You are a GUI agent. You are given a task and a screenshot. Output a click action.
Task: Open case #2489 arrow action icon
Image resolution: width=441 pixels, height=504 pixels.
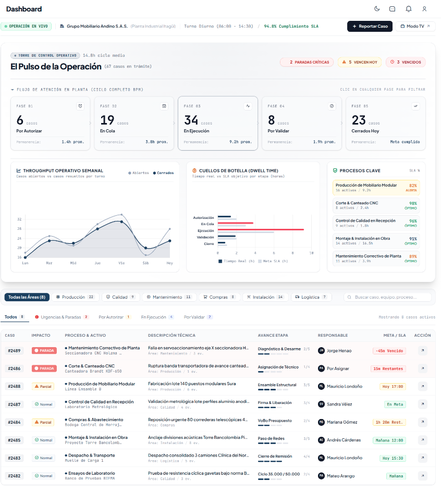click(423, 350)
